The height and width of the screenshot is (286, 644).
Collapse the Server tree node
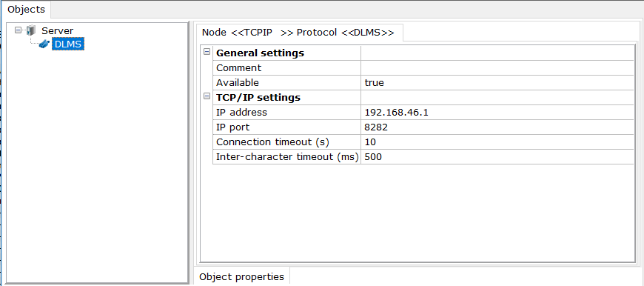click(x=18, y=30)
